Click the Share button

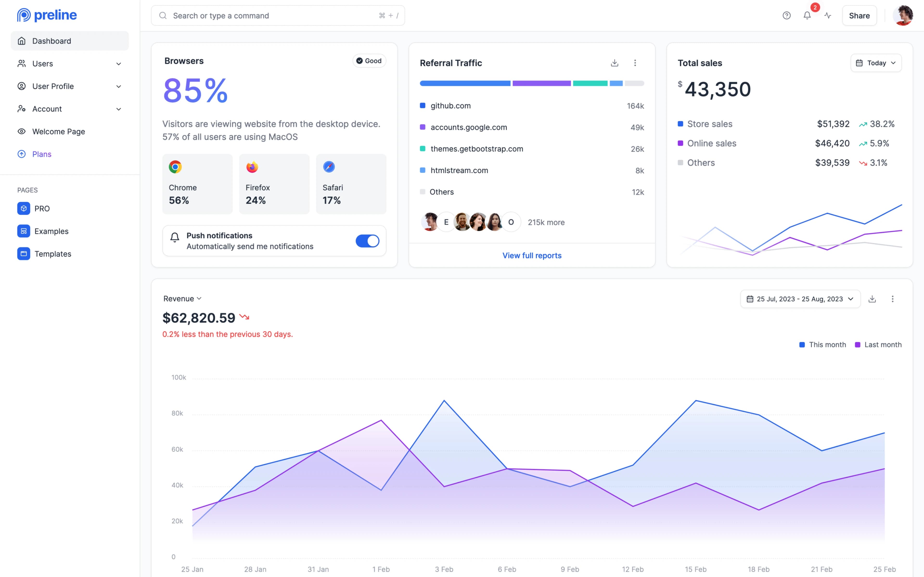pyautogui.click(x=859, y=16)
